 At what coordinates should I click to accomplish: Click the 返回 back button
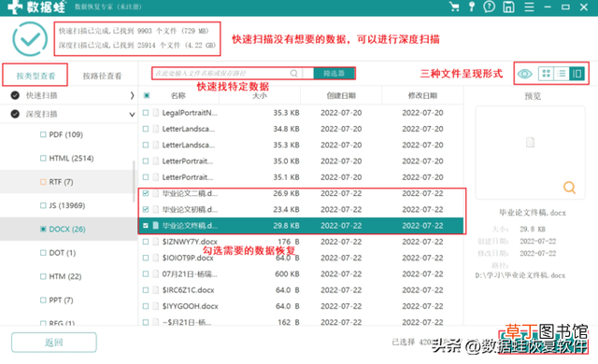54,343
